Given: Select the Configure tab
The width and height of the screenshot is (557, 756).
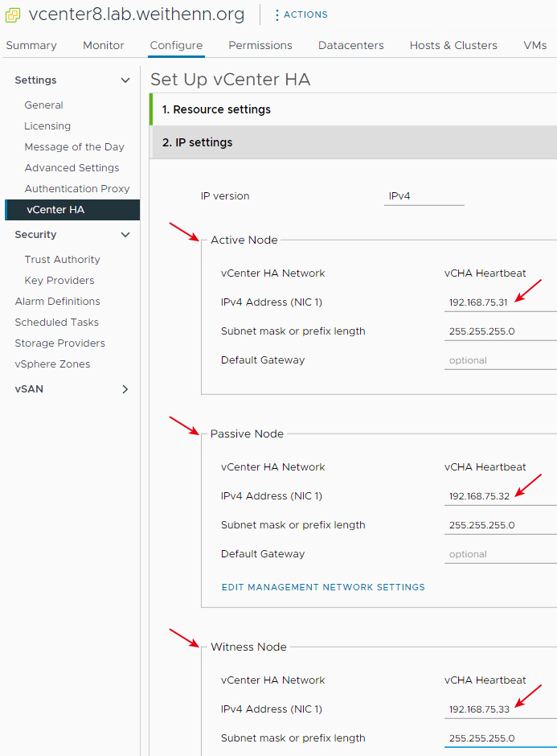Looking at the screenshot, I should point(176,45).
